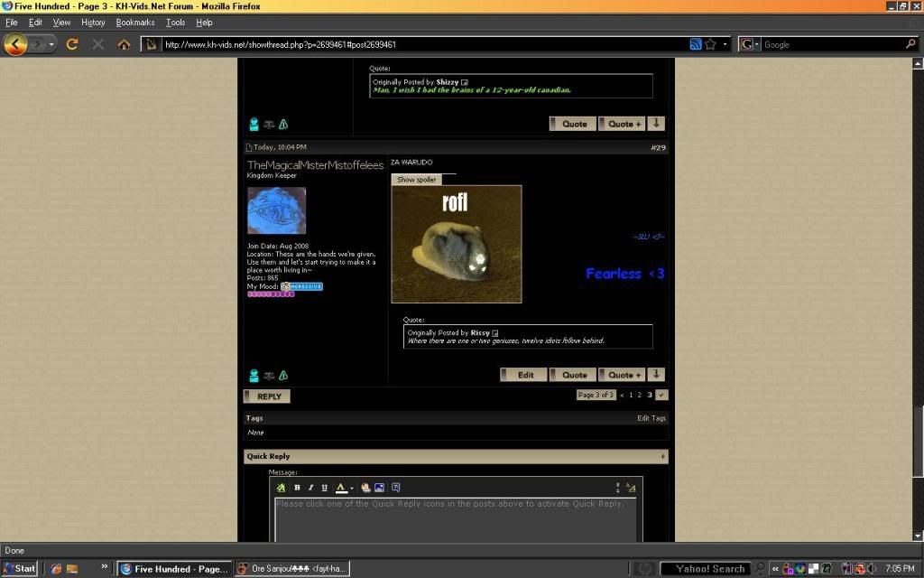
Task: Click the Remove Text Formatting icon in editor
Action: (282, 488)
